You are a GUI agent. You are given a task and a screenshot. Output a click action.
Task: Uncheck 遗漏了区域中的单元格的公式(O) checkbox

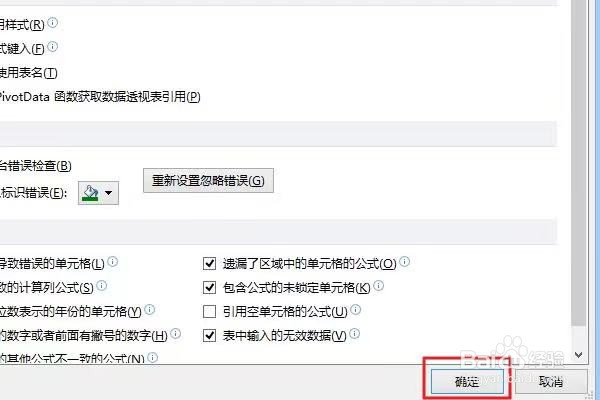coord(209,263)
